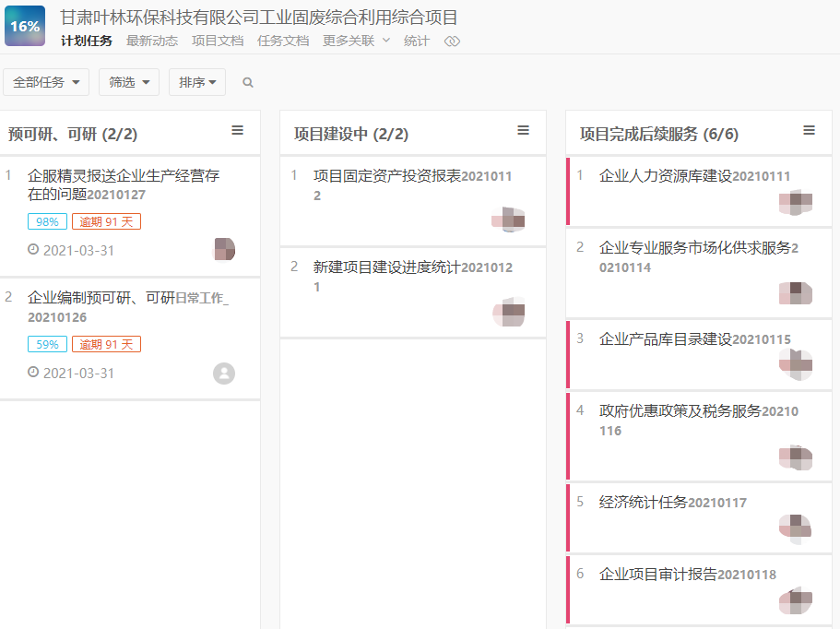Click the 59% progress badge
The image size is (840, 629).
(x=47, y=345)
